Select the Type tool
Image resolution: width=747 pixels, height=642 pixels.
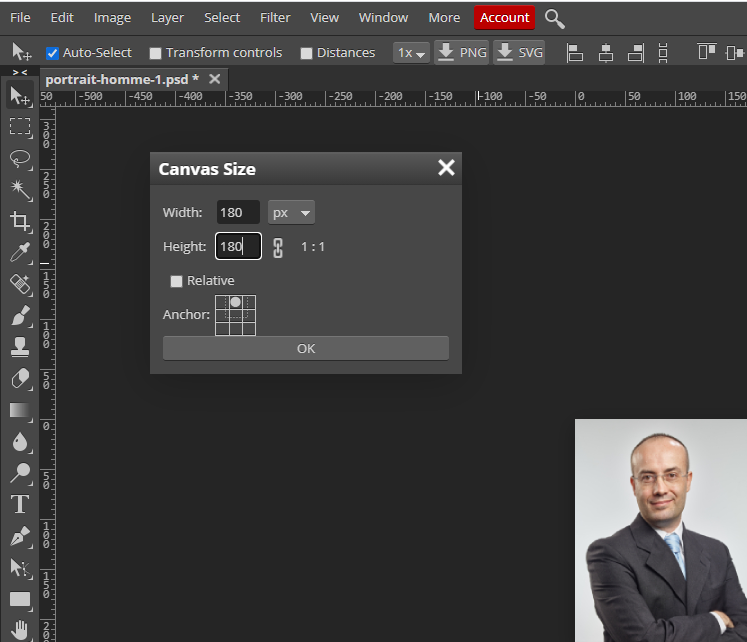[x=20, y=504]
